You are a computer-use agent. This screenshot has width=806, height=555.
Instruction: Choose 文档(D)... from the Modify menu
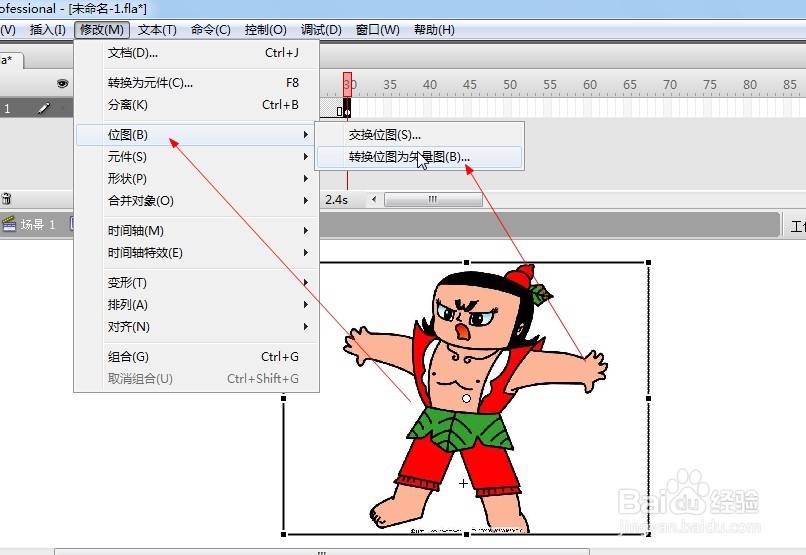click(196, 53)
